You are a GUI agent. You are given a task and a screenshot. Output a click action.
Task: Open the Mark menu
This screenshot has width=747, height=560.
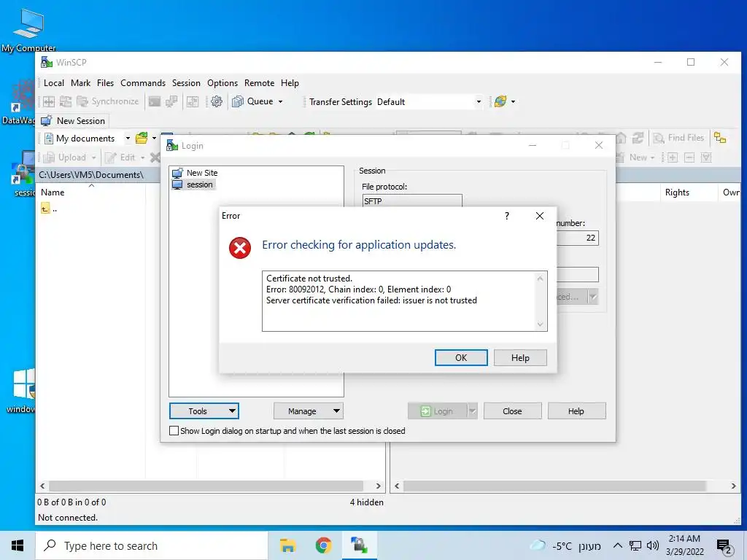coord(80,83)
